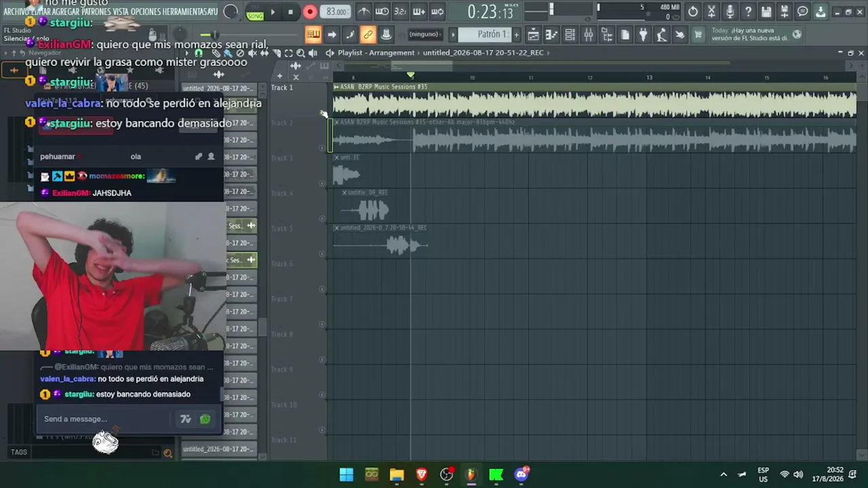The image size is (868, 488).
Task: Click the tag search magnifier icon
Action: 167,453
